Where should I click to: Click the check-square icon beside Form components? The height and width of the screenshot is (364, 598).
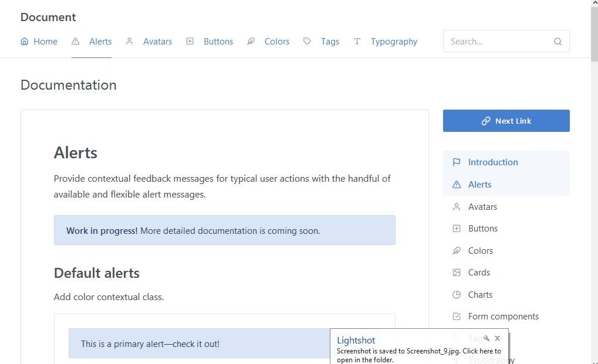point(457,317)
